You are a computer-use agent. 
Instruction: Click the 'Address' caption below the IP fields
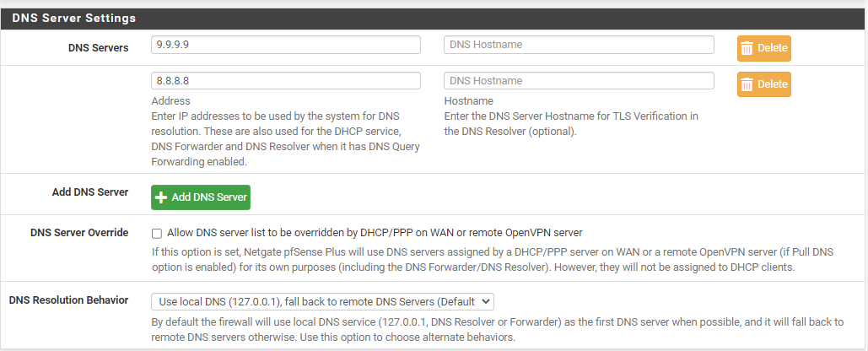(170, 100)
